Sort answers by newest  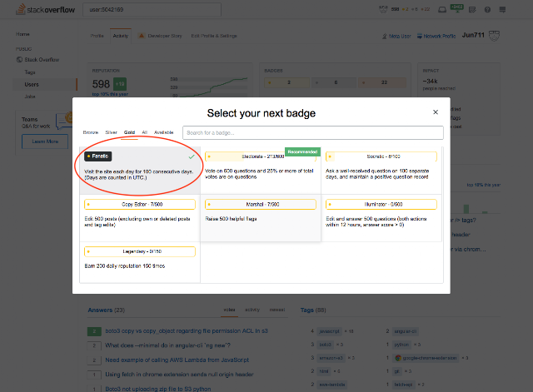[x=277, y=310]
